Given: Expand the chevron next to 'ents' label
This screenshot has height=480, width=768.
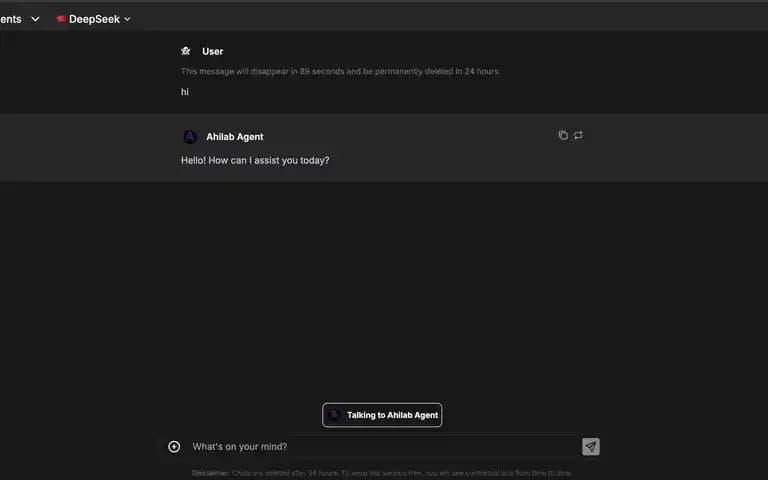Looking at the screenshot, I should [35, 19].
